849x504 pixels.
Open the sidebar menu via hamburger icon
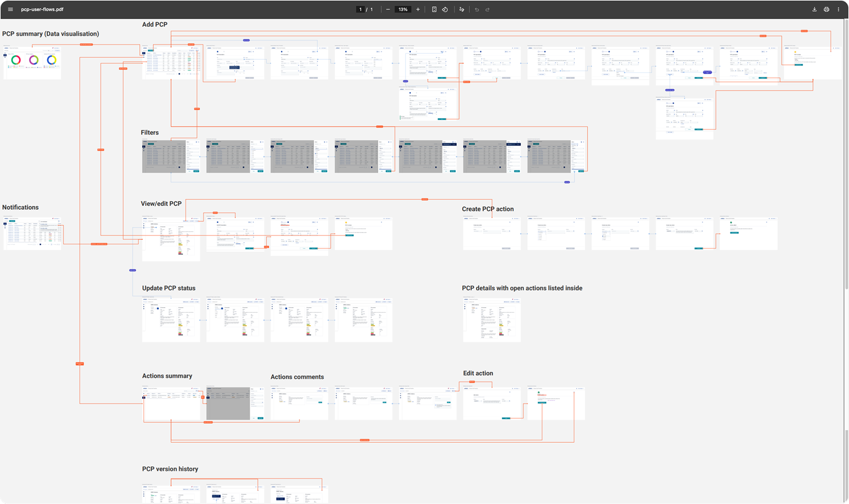(x=10, y=9)
